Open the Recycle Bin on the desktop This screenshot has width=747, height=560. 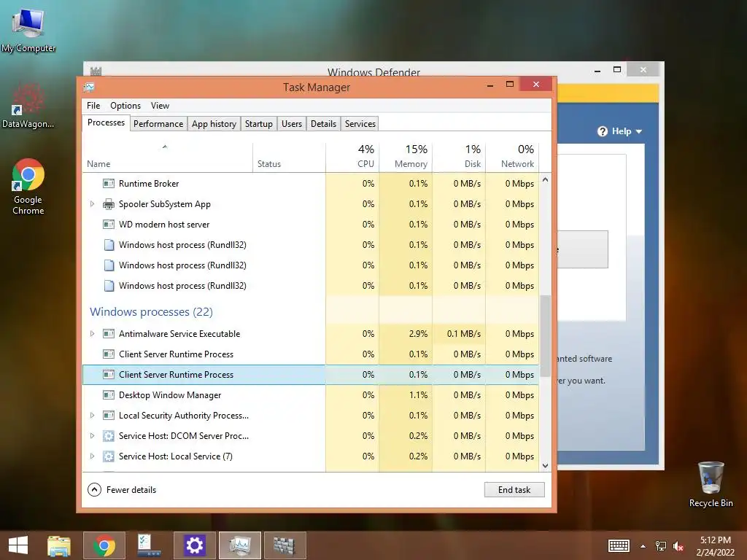(x=711, y=484)
